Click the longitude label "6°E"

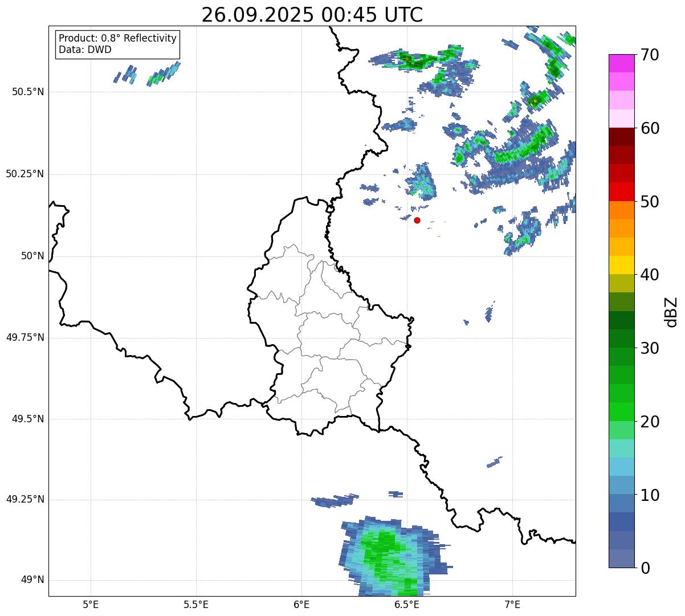301,604
